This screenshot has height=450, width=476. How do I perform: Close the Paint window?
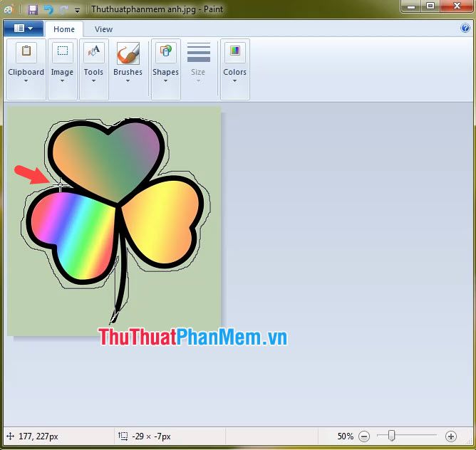(x=457, y=6)
